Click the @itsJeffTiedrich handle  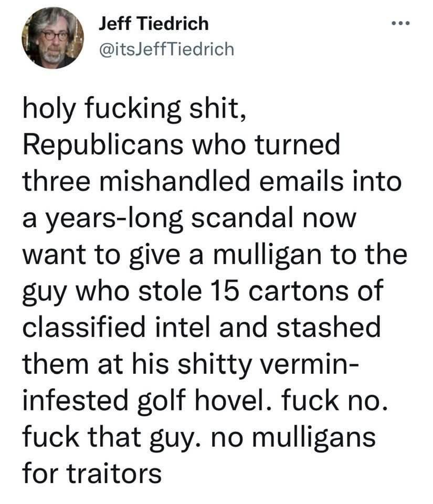(x=167, y=49)
